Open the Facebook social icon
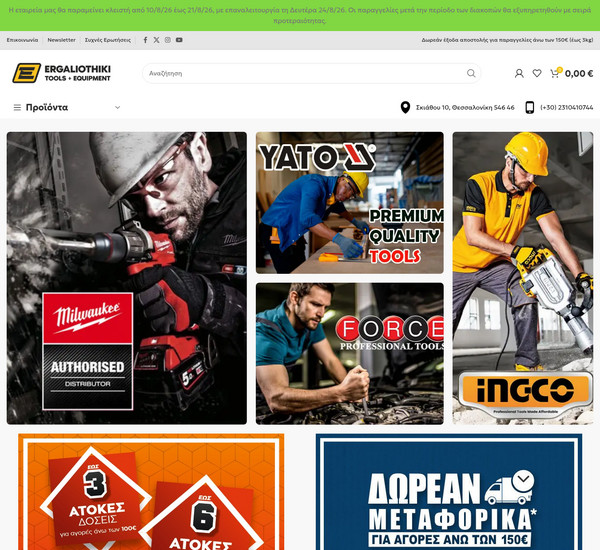Viewport: 600px width, 550px height. pos(145,40)
